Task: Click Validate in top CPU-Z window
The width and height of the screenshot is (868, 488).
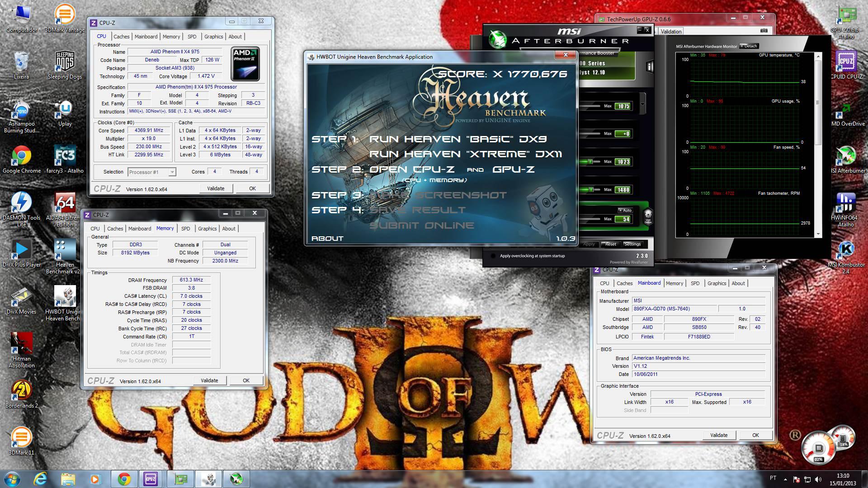Action: [216, 188]
